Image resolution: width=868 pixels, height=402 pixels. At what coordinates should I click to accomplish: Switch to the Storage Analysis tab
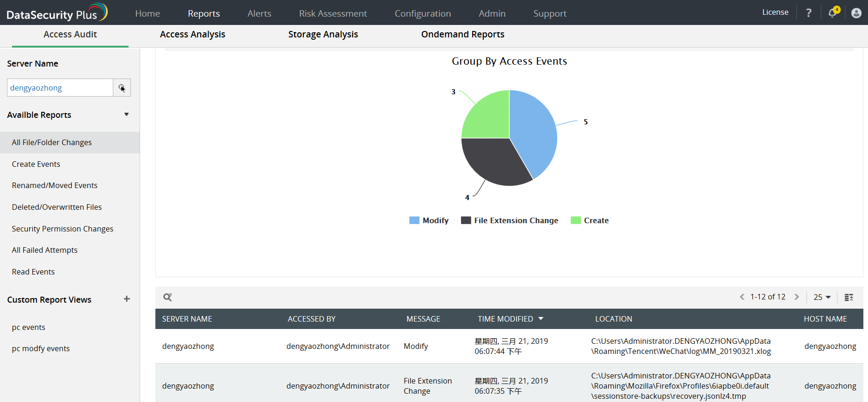pyautogui.click(x=323, y=34)
